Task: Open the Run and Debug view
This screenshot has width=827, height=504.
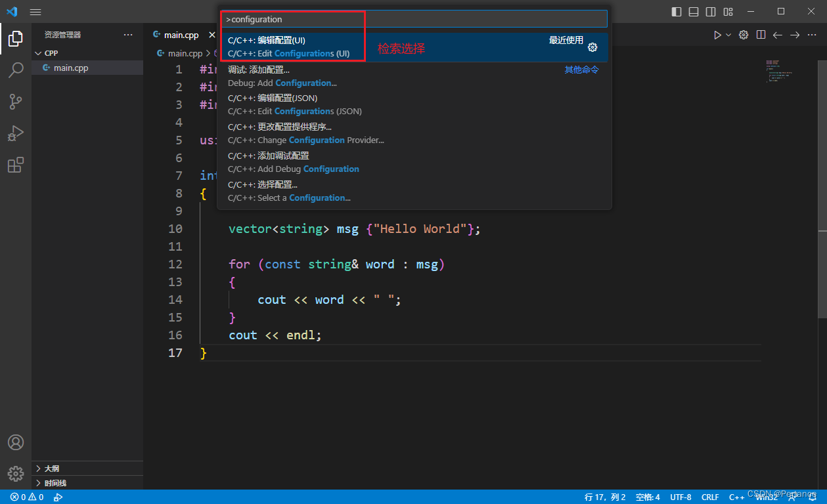Action: 16,133
